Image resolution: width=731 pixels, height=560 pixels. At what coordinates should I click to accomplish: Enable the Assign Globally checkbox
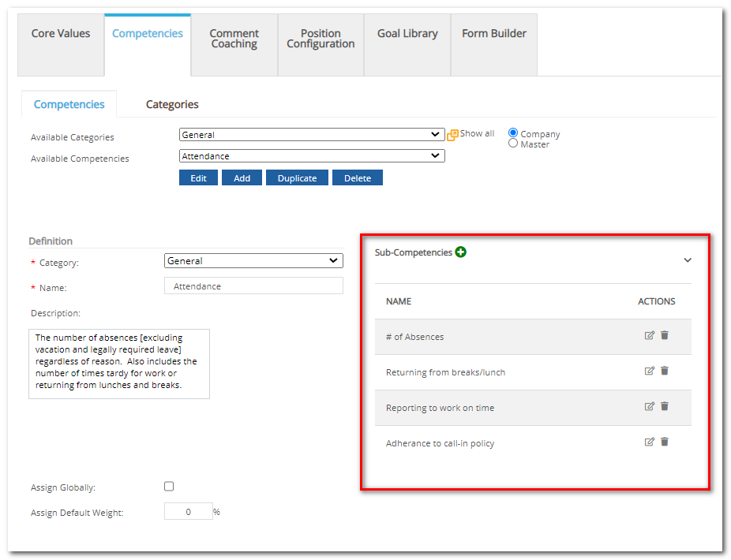click(x=169, y=487)
